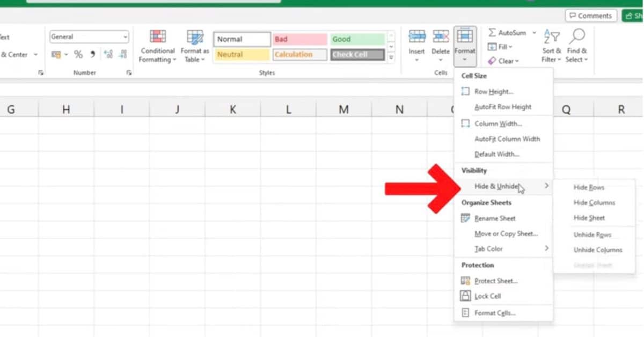Open the General number format dropdown
This screenshot has height=337, width=644.
pos(126,36)
